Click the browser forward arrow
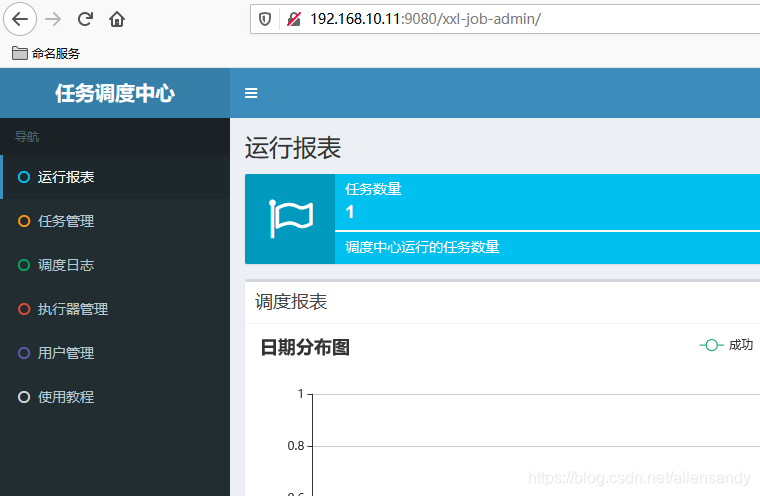The width and height of the screenshot is (760, 496). [x=53, y=19]
